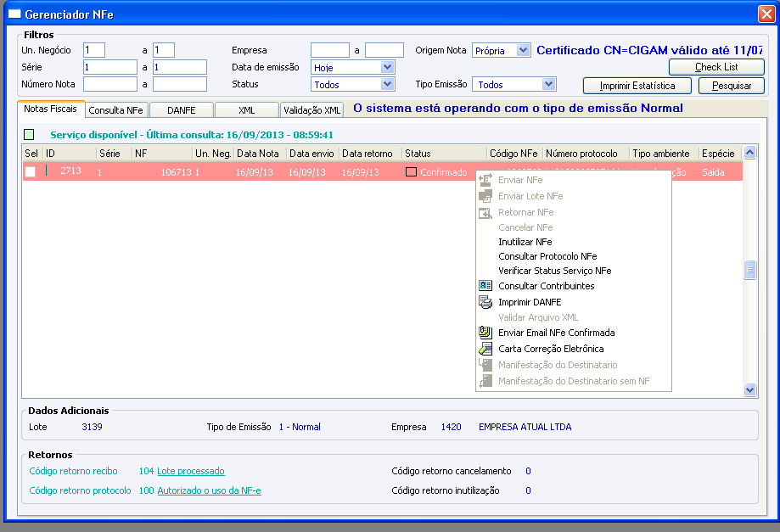780x532 pixels.
Task: Click the EMPRESA ATUAL LTDA text
Action: click(525, 427)
